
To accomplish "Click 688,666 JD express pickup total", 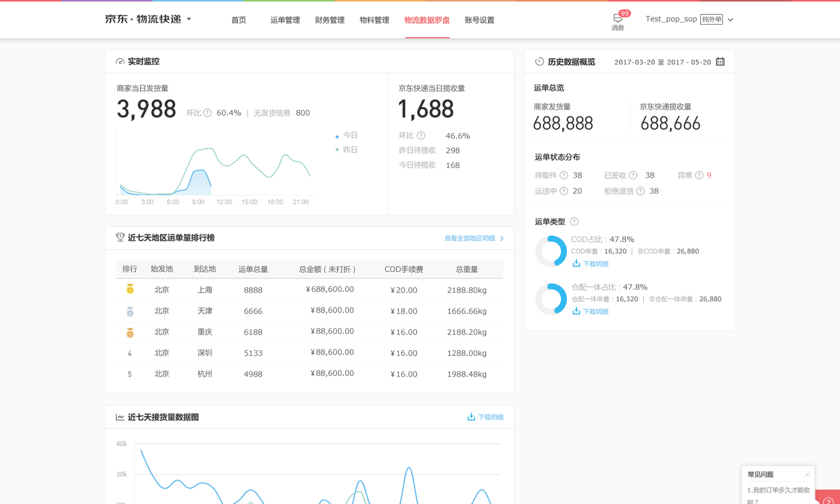I will [670, 123].
